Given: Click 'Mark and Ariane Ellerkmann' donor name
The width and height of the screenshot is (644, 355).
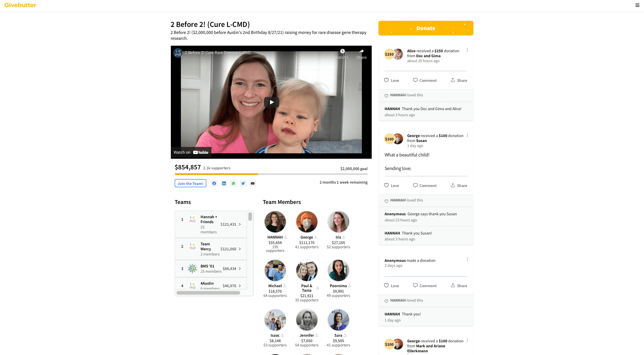Looking at the screenshot, I should pyautogui.click(x=426, y=348).
